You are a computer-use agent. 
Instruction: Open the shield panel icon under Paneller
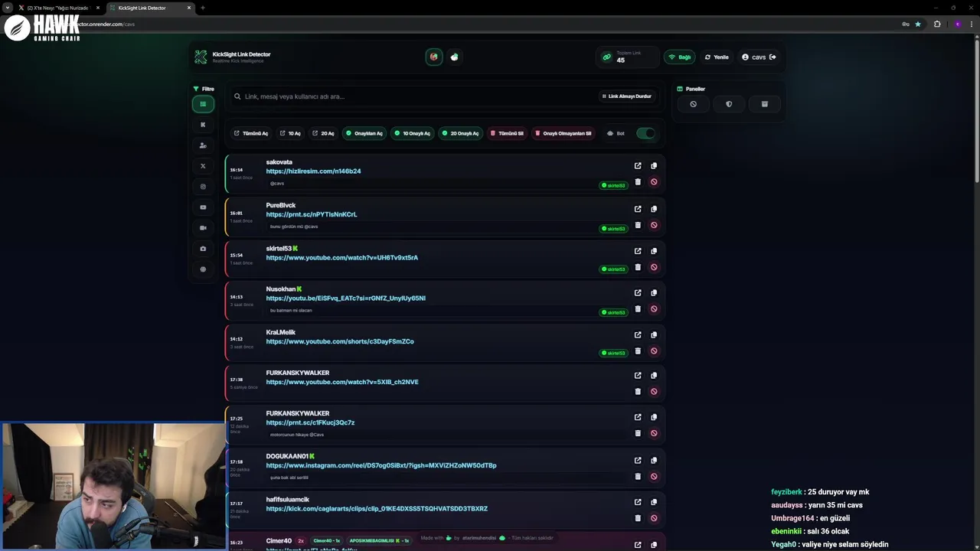(729, 104)
